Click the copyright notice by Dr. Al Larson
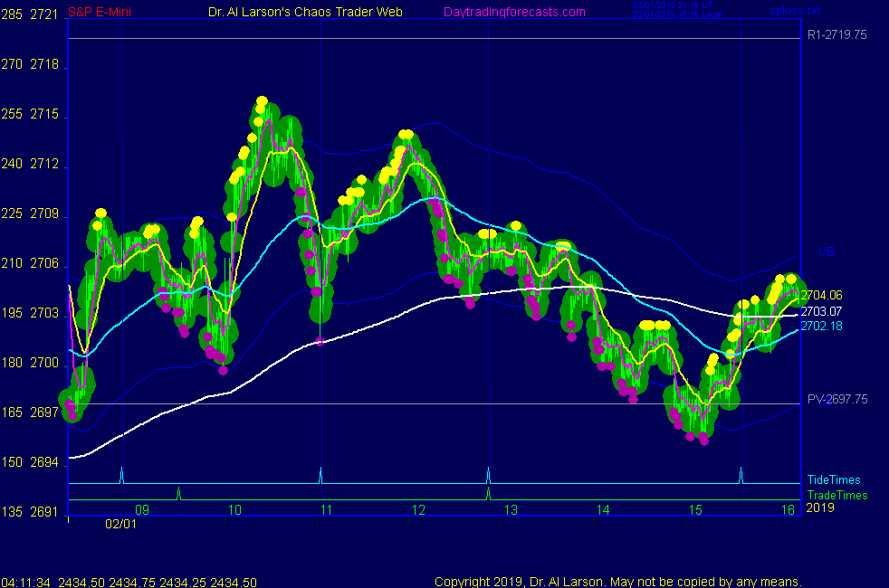The height and width of the screenshot is (588, 889). click(618, 582)
